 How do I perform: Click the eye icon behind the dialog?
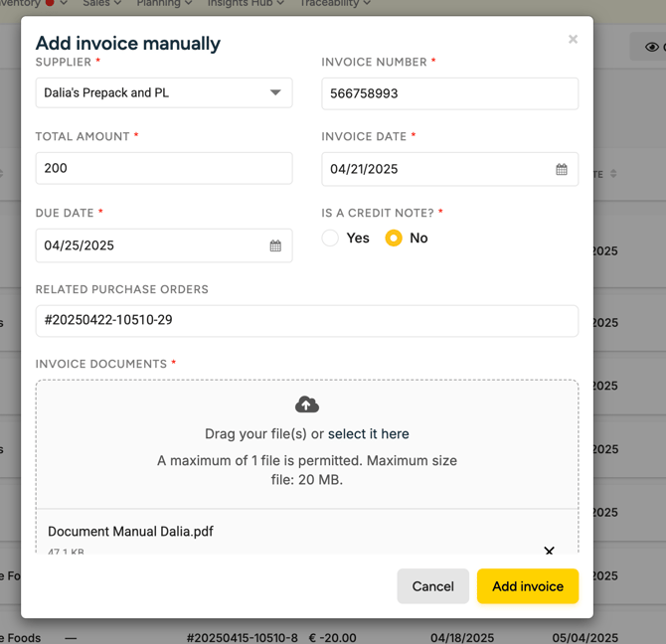click(652, 47)
